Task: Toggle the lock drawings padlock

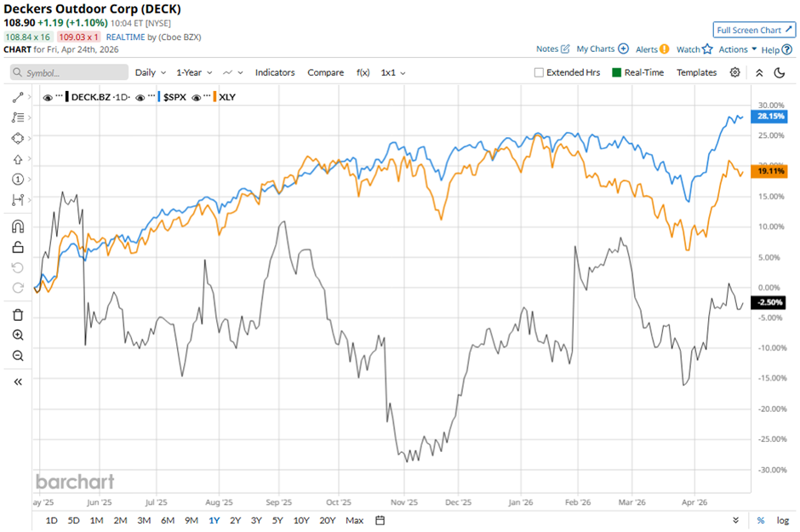Action: click(x=18, y=248)
